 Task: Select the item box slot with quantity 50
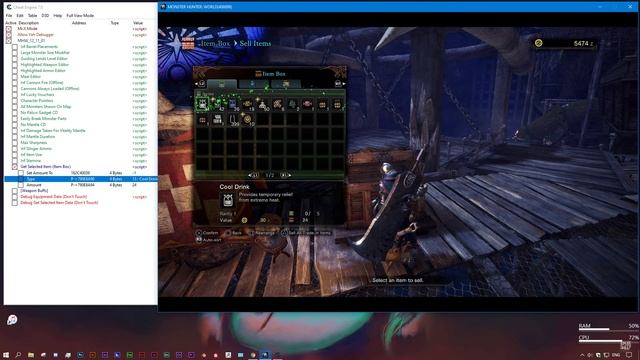pyautogui.click(x=262, y=104)
